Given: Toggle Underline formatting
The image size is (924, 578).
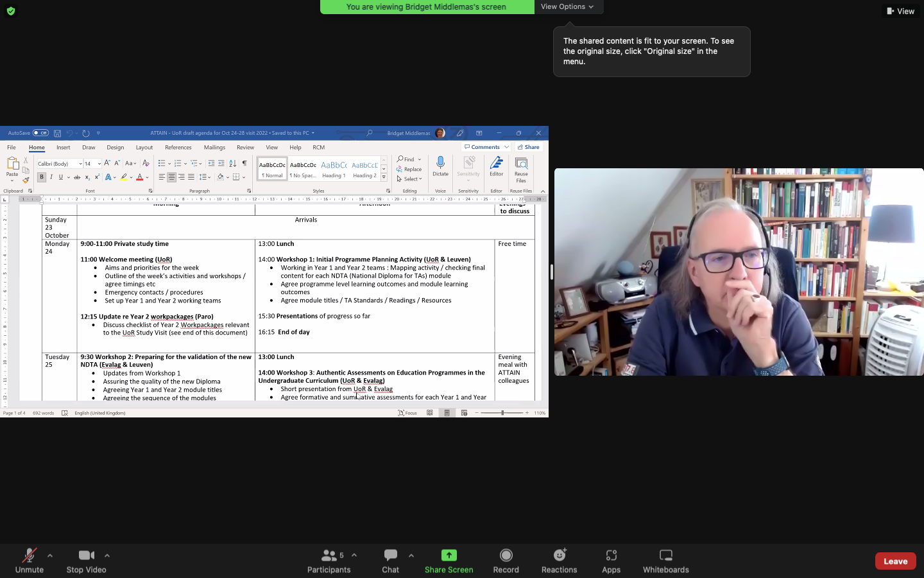Looking at the screenshot, I should pos(61,177).
